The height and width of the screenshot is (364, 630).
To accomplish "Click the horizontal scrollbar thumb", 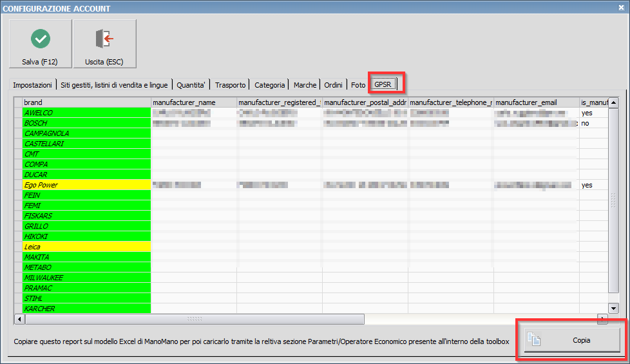I will click(195, 319).
